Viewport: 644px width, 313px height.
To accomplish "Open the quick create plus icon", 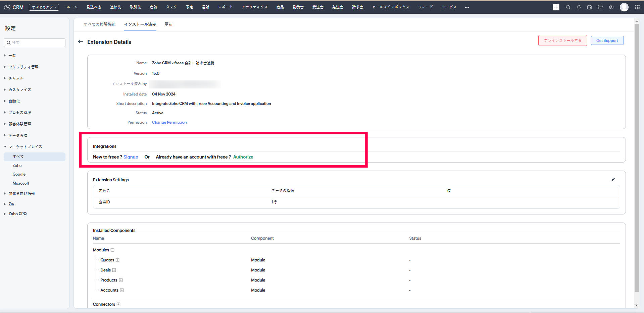I will (x=556, y=7).
